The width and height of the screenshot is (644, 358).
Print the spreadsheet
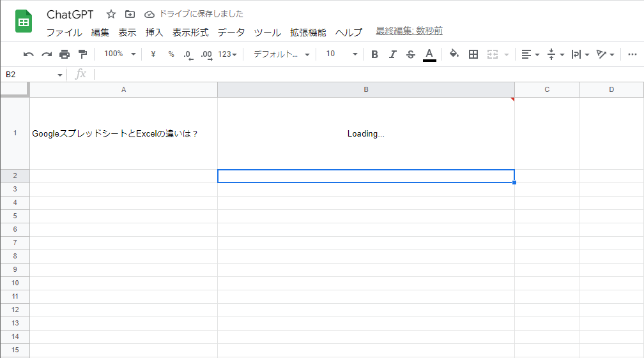(x=65, y=54)
